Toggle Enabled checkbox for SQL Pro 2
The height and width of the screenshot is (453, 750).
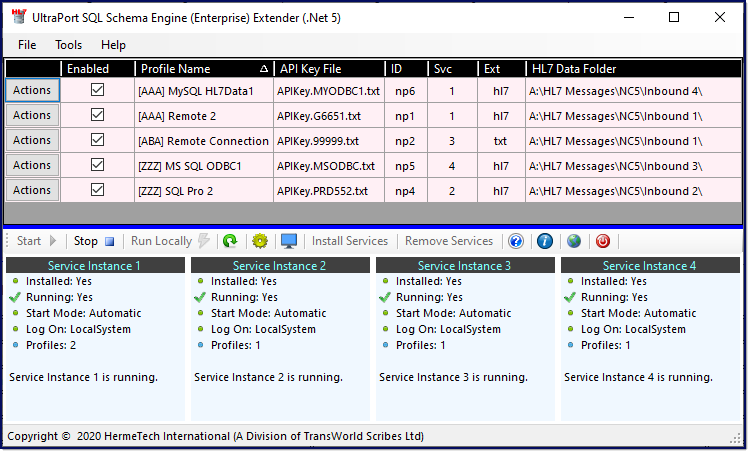[x=98, y=190]
